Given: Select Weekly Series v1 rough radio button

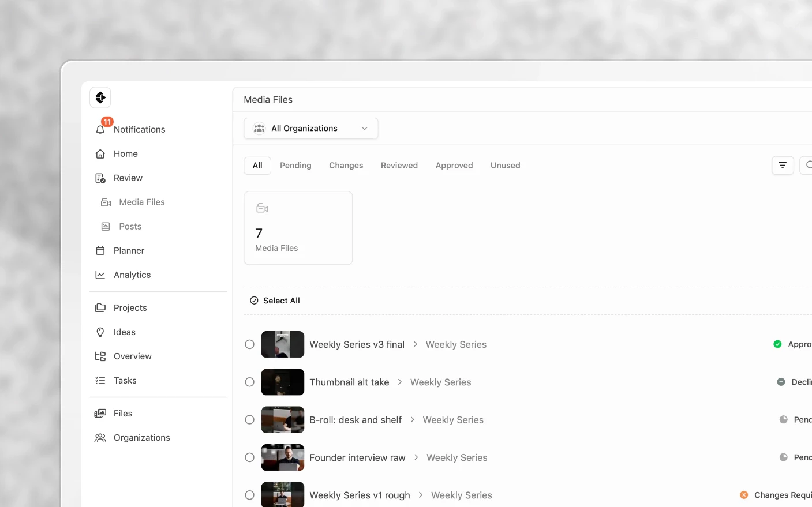Looking at the screenshot, I should pos(249,495).
